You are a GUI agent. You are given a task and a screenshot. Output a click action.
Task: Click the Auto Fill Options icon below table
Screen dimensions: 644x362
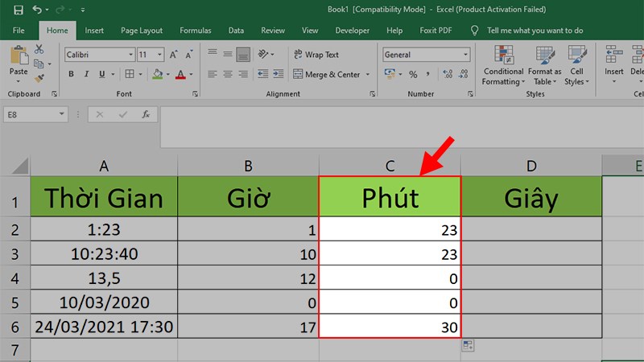(468, 345)
